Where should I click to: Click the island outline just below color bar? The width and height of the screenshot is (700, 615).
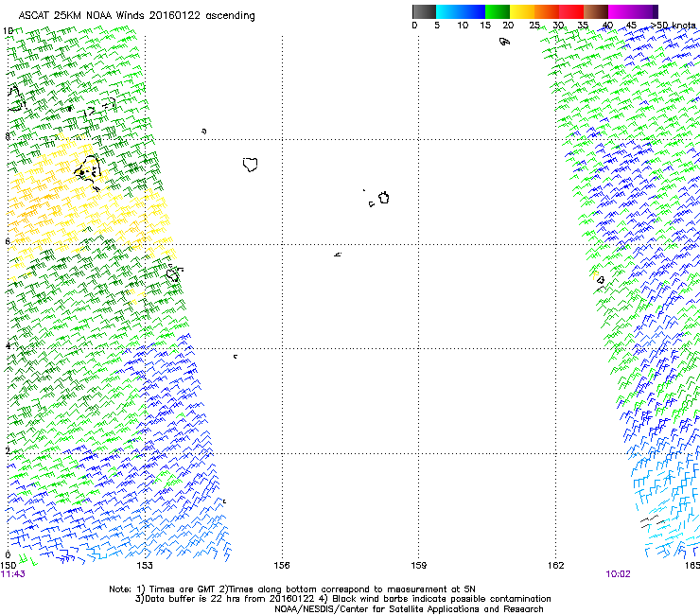(x=504, y=42)
